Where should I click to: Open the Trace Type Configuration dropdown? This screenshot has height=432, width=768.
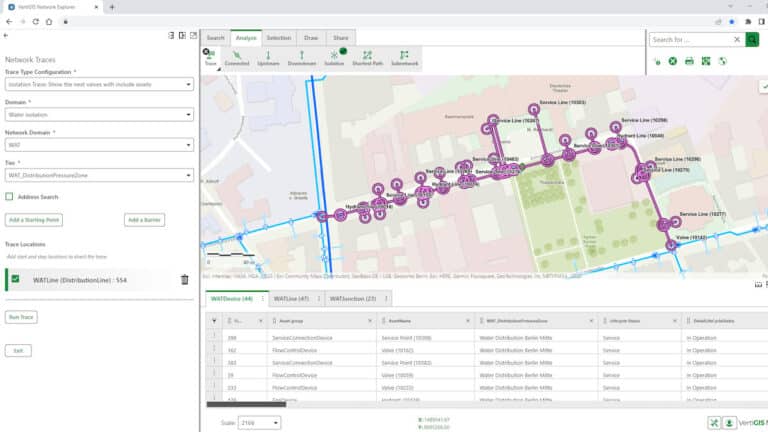pos(98,85)
